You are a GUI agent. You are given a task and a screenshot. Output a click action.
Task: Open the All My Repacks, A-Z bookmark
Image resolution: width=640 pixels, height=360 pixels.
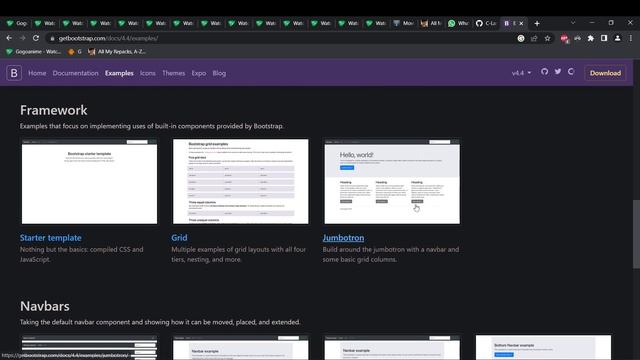tap(117, 52)
